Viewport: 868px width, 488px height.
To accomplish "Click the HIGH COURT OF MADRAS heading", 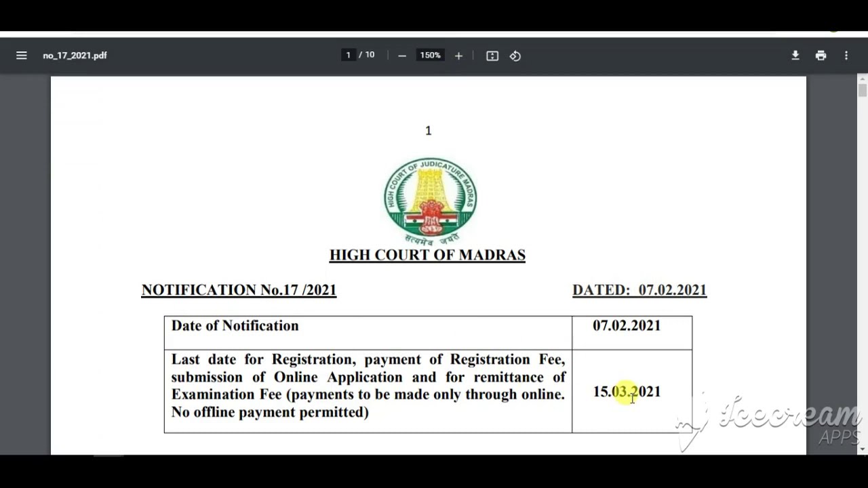I will tap(427, 256).
